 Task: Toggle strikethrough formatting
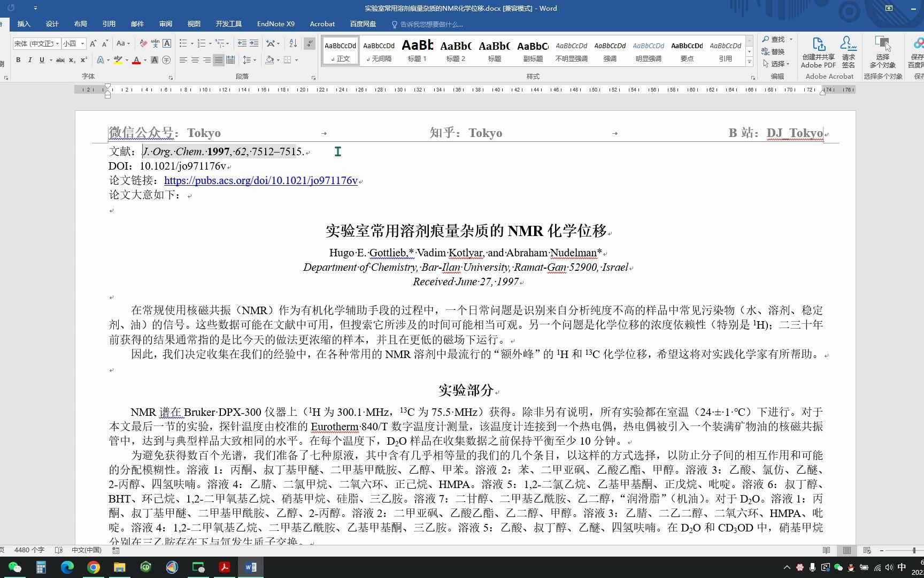(x=60, y=60)
